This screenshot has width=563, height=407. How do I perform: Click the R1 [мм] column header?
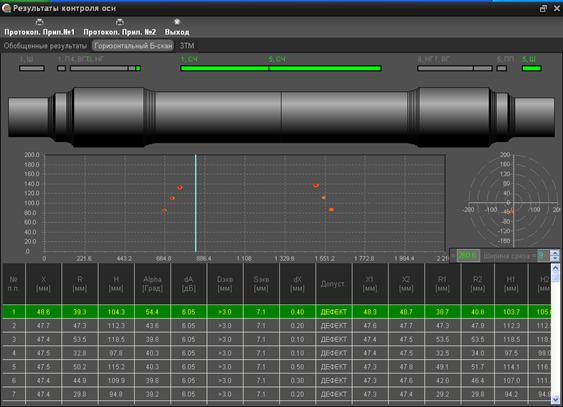pos(442,284)
